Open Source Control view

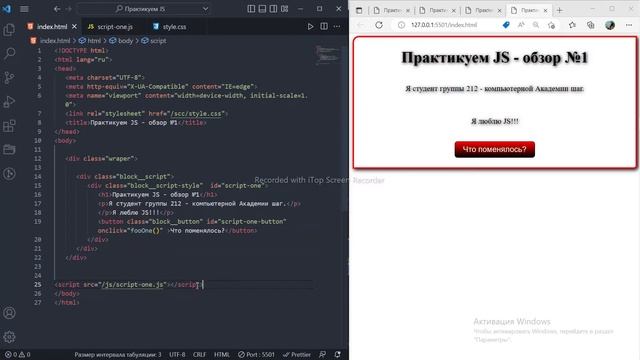pyautogui.click(x=9, y=77)
